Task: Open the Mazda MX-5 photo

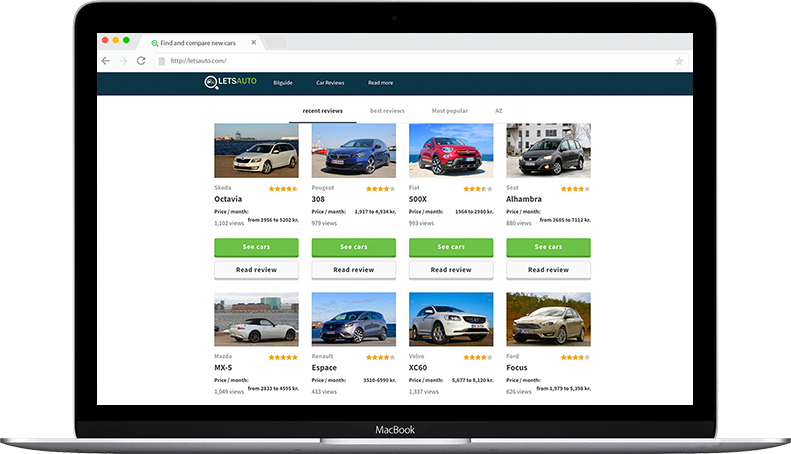Action: 256,319
